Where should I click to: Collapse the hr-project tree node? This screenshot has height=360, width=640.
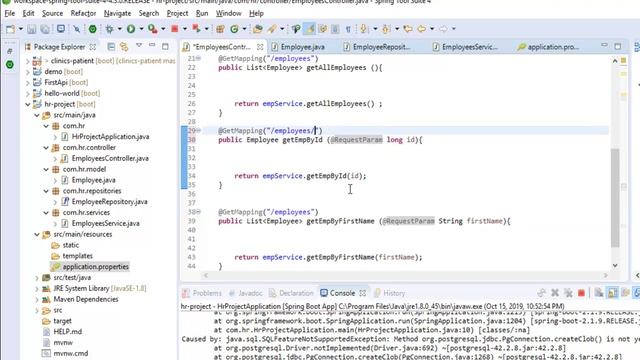(28, 104)
